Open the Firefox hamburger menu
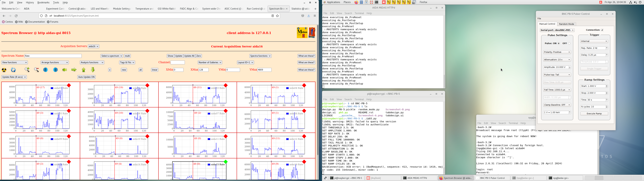644x181 pixels. (x=315, y=16)
